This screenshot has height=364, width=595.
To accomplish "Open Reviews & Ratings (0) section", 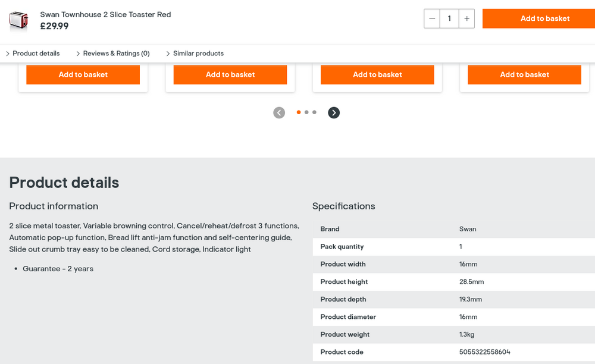I will point(116,54).
